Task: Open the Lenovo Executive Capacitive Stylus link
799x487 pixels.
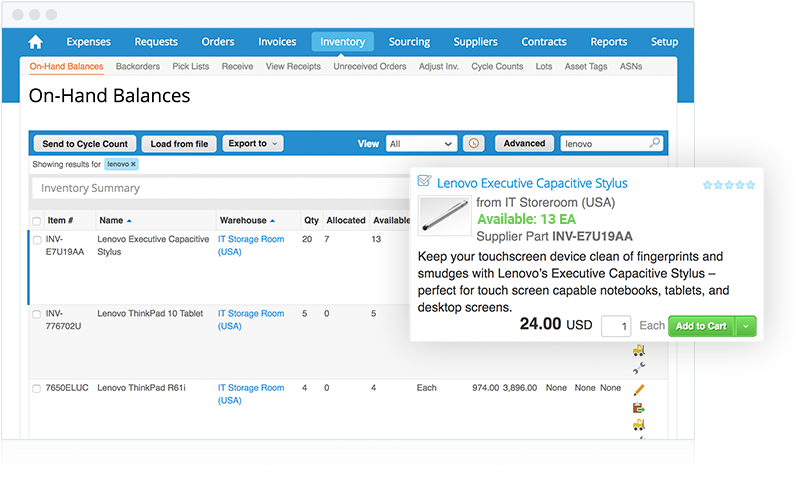Action: (x=533, y=183)
